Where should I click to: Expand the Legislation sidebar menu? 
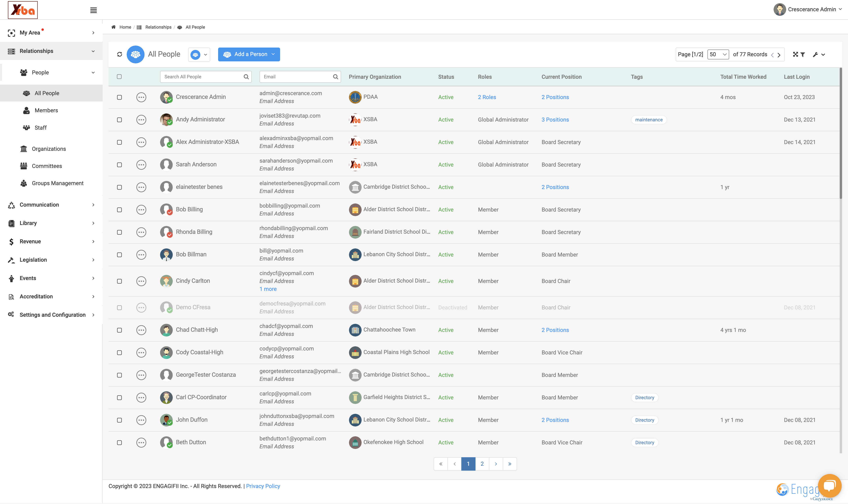coord(51,260)
